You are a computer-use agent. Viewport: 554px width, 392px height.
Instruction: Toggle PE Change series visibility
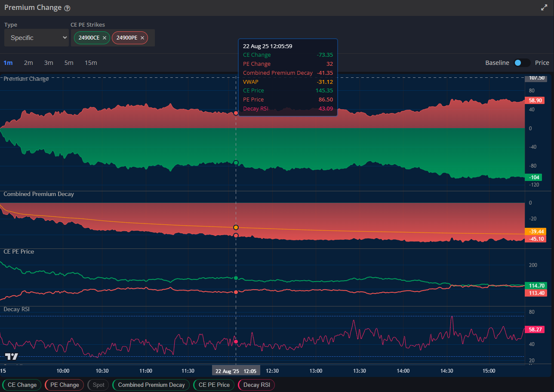[65, 385]
